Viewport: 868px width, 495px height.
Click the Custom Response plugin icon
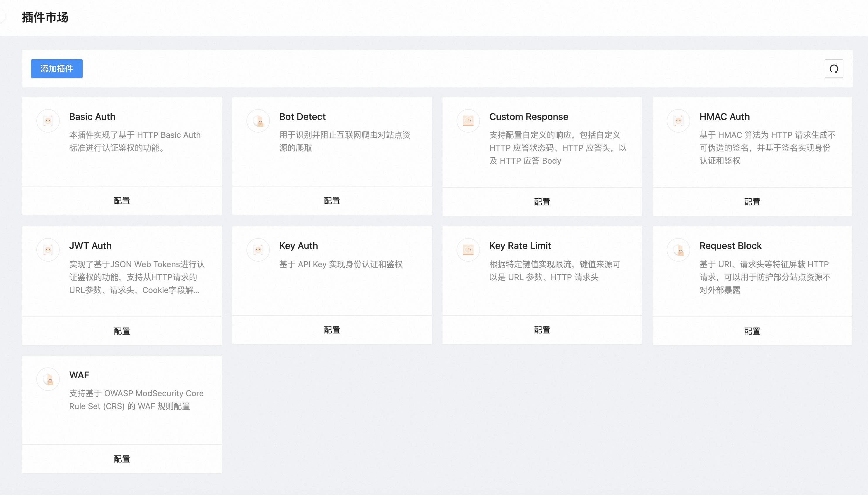468,121
